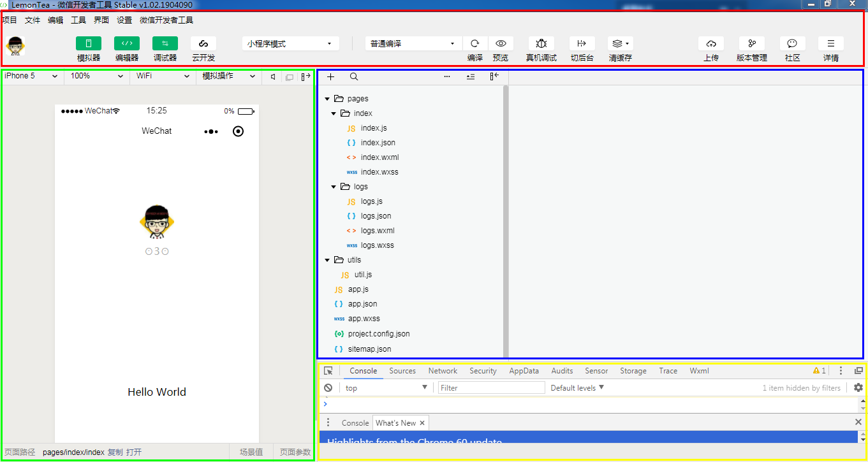Screen dimensions: 868x462
Task: Open the 100% zoom dropdown
Action: coord(97,76)
